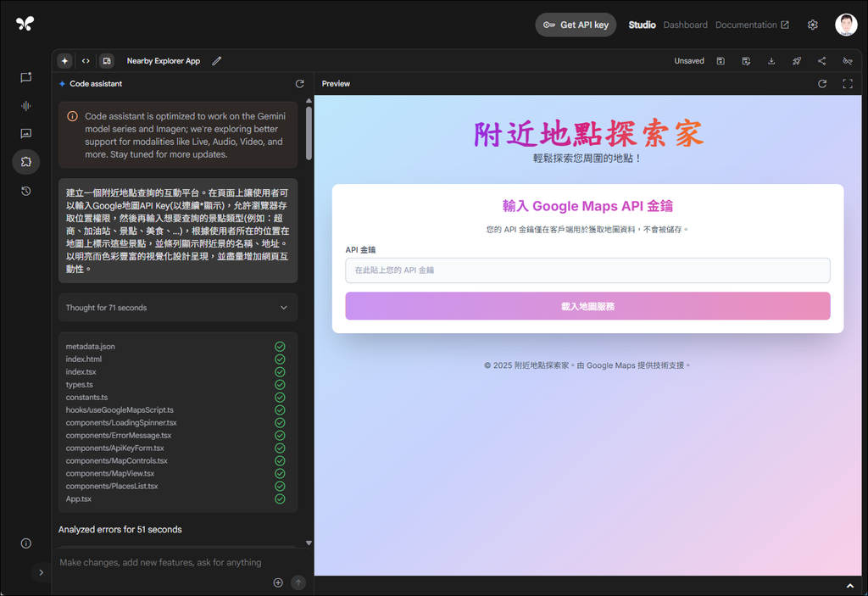Click the components/ErrorMessage.tsx file entry
This screenshot has width=868, height=596.
(x=119, y=436)
